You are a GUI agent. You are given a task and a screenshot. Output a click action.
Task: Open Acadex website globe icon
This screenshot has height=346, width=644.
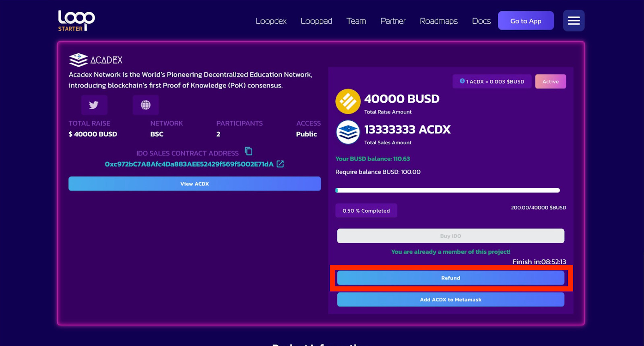tap(146, 105)
